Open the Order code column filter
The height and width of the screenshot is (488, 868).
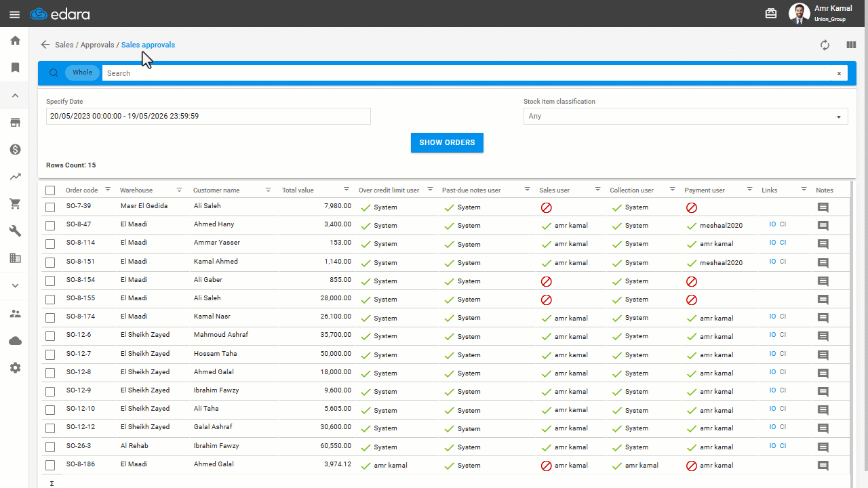pyautogui.click(x=108, y=190)
